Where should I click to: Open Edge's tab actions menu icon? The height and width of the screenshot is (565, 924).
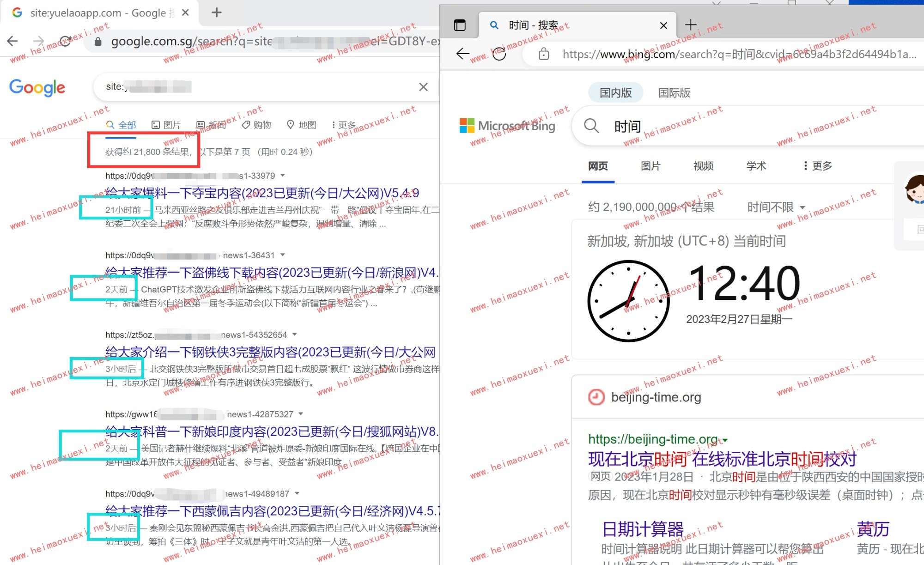[x=460, y=25]
